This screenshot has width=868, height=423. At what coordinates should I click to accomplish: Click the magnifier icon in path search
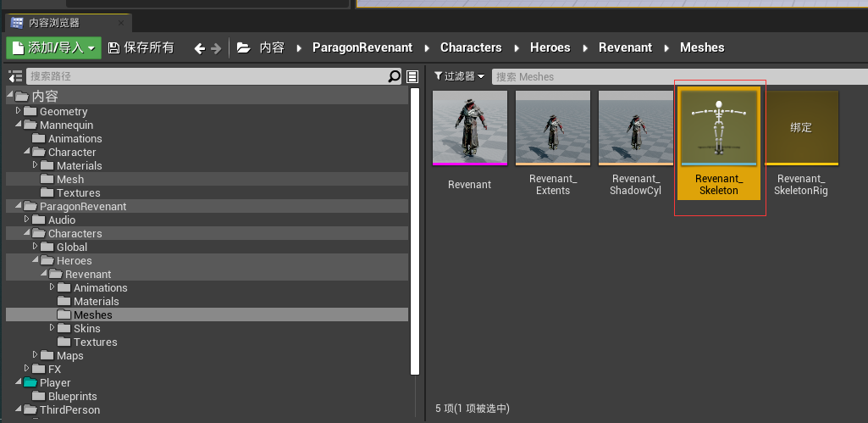(395, 76)
